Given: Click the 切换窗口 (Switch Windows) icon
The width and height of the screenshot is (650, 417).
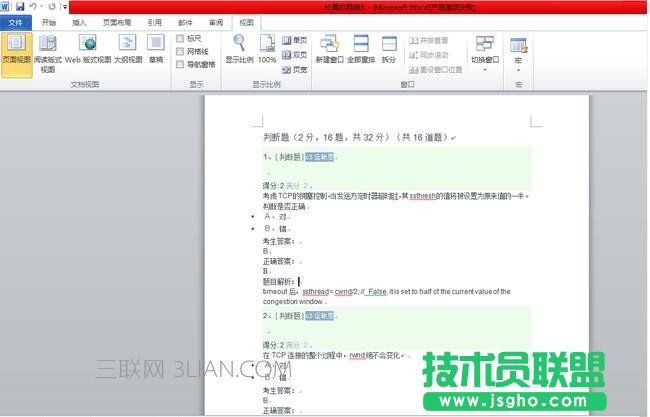Looking at the screenshot, I should coord(485,44).
